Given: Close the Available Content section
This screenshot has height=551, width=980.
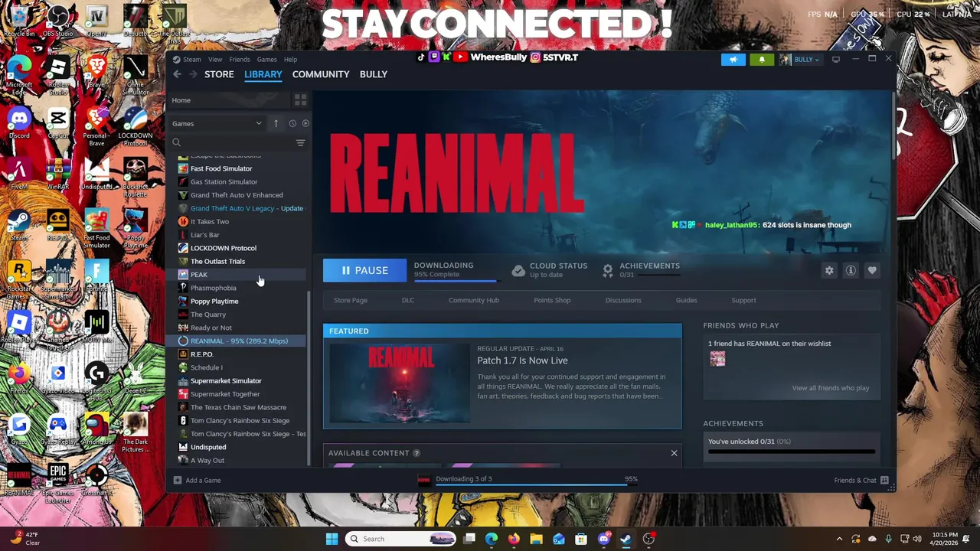Looking at the screenshot, I should (x=674, y=453).
